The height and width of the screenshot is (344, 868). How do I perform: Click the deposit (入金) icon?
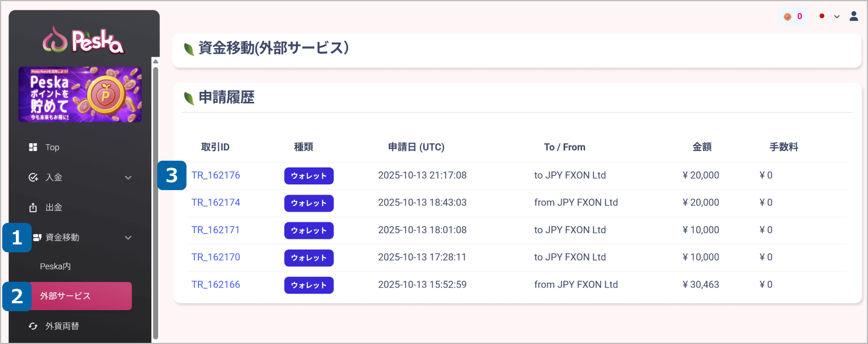(33, 178)
